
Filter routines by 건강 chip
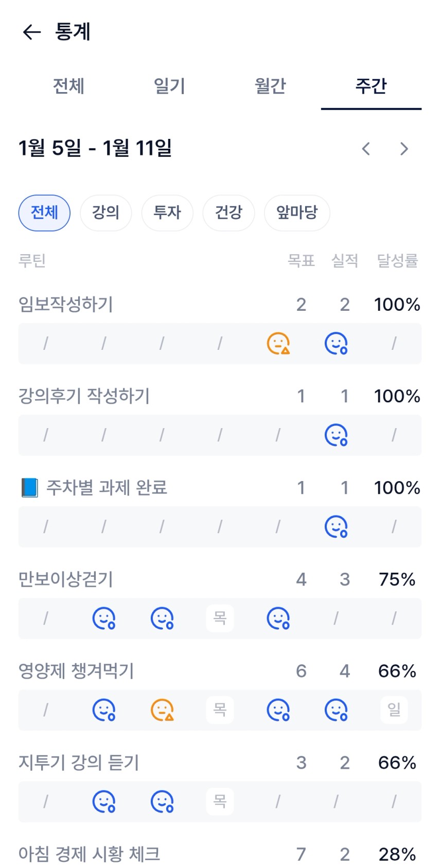click(x=228, y=212)
